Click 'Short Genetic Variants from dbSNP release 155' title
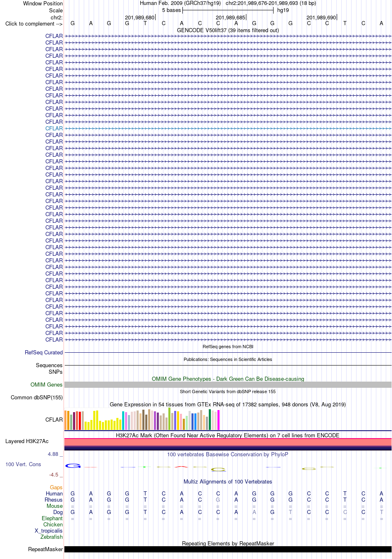The width and height of the screenshot is (392, 559). [228, 392]
